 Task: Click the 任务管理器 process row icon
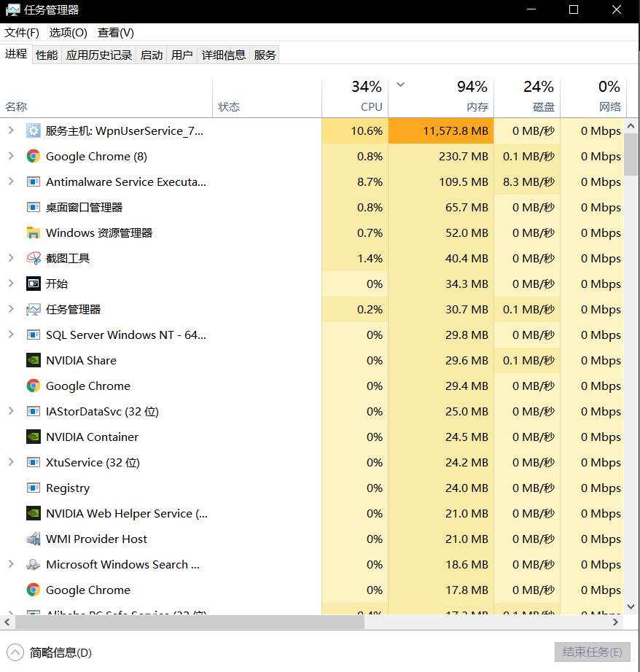[x=34, y=310]
